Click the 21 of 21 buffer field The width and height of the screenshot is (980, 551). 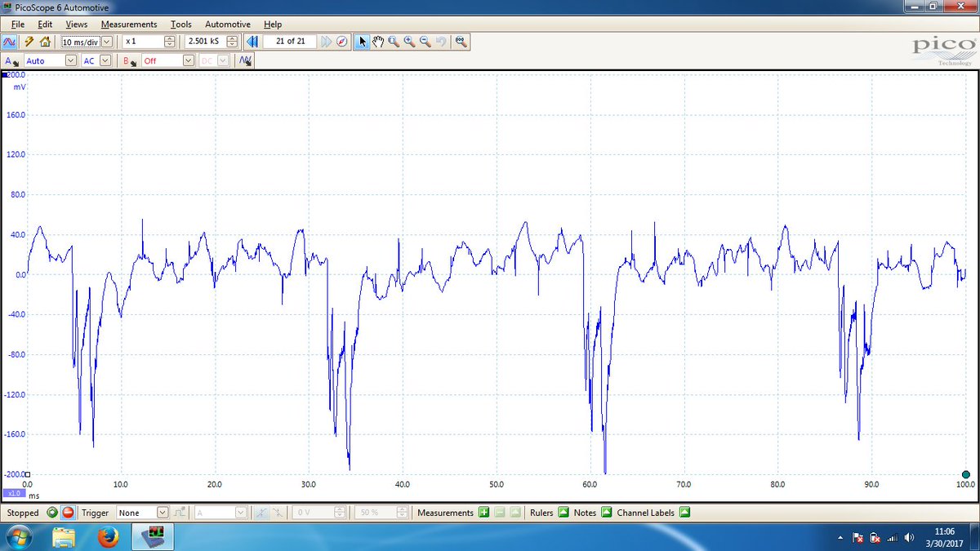(290, 42)
